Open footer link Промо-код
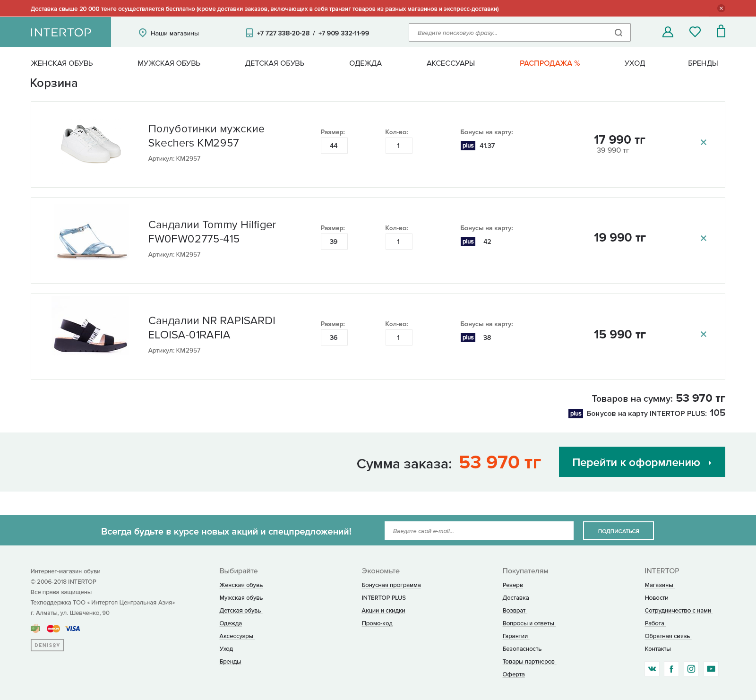Viewport: 756px width, 700px height. click(x=377, y=623)
